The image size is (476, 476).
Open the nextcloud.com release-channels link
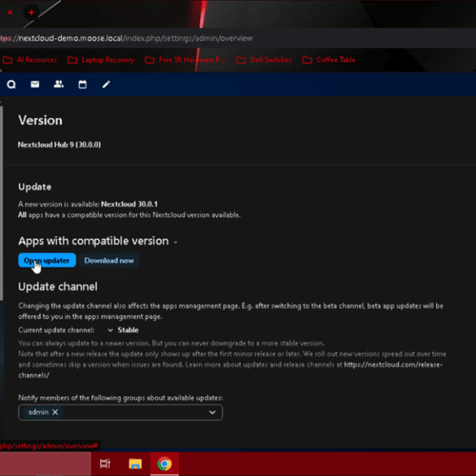click(393, 365)
